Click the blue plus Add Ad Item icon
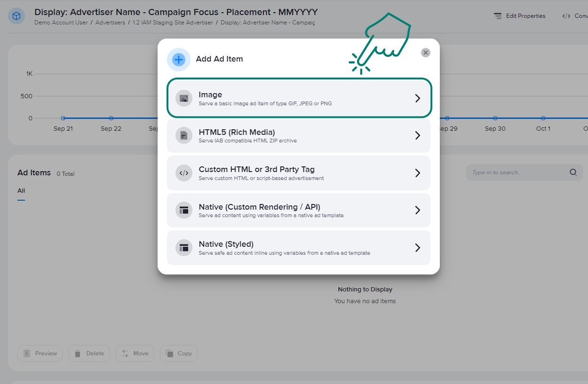Viewport: 588px width, 384px height. tap(179, 60)
